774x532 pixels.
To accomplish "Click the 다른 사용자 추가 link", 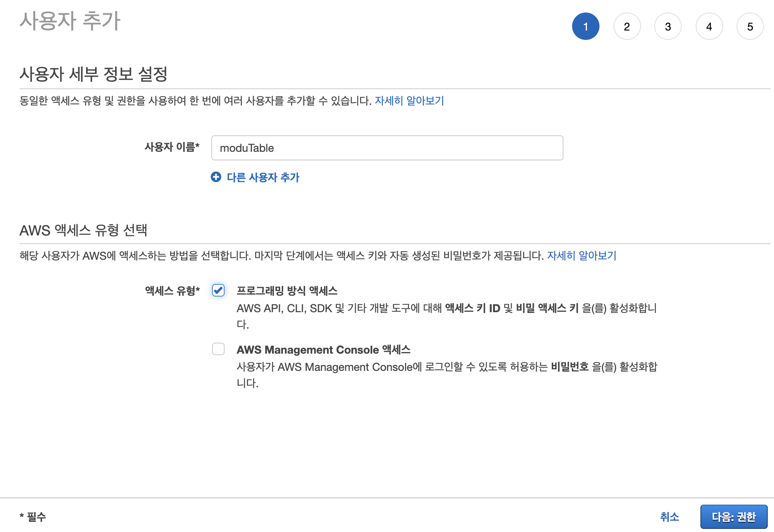I will coord(263,177).
